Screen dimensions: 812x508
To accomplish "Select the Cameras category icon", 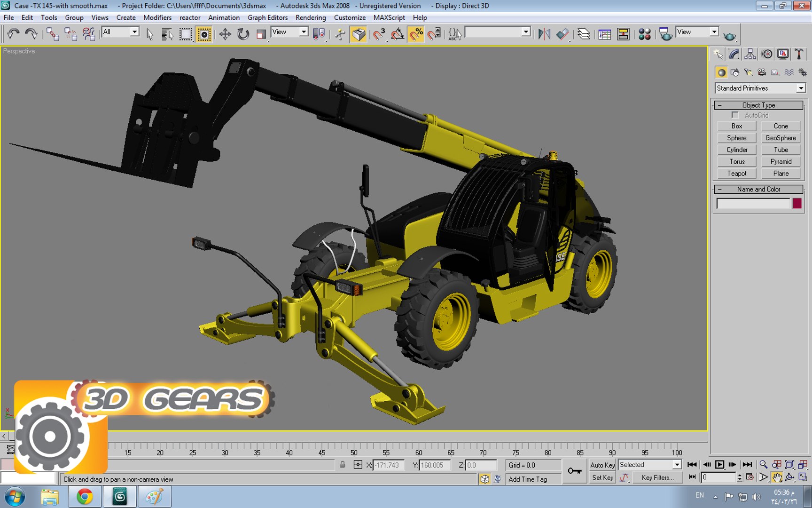I will pyautogui.click(x=762, y=72).
